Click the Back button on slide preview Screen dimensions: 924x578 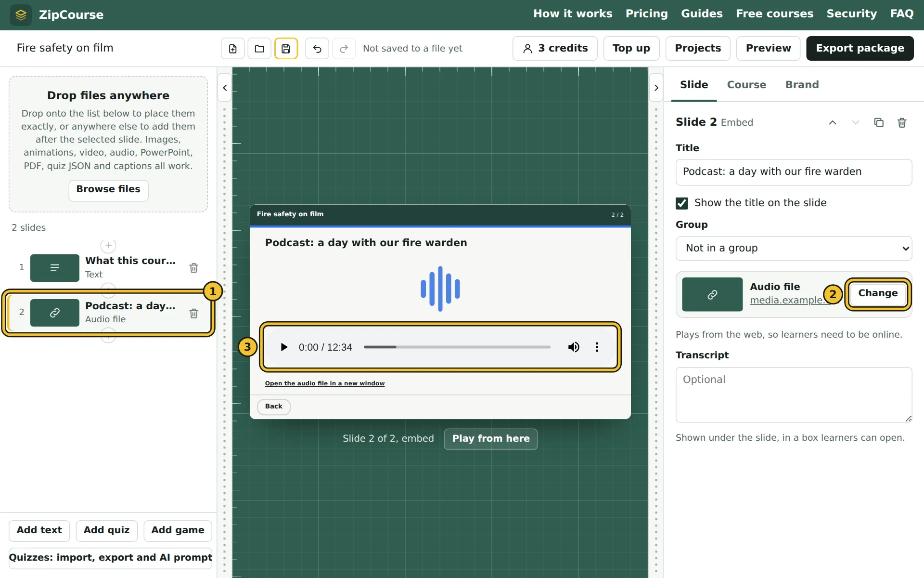coord(273,407)
